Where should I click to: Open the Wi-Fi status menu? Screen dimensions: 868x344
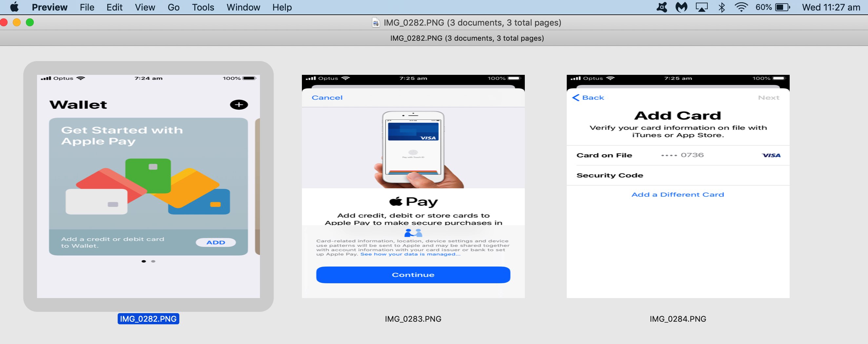[x=741, y=7]
